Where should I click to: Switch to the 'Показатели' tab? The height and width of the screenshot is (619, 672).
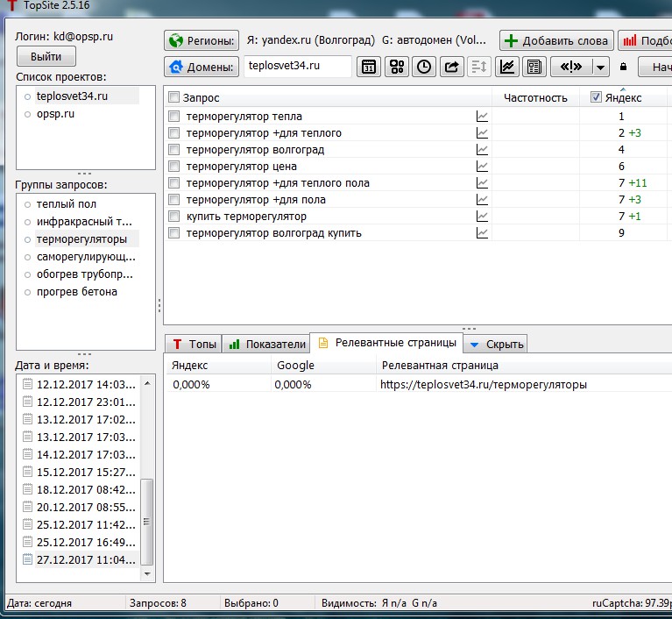point(267,344)
